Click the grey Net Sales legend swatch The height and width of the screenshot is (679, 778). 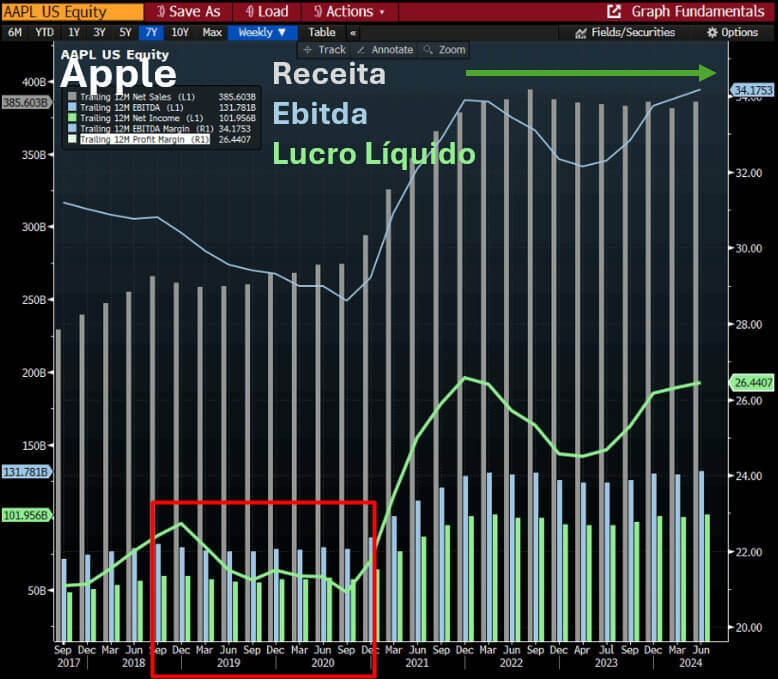(72, 96)
